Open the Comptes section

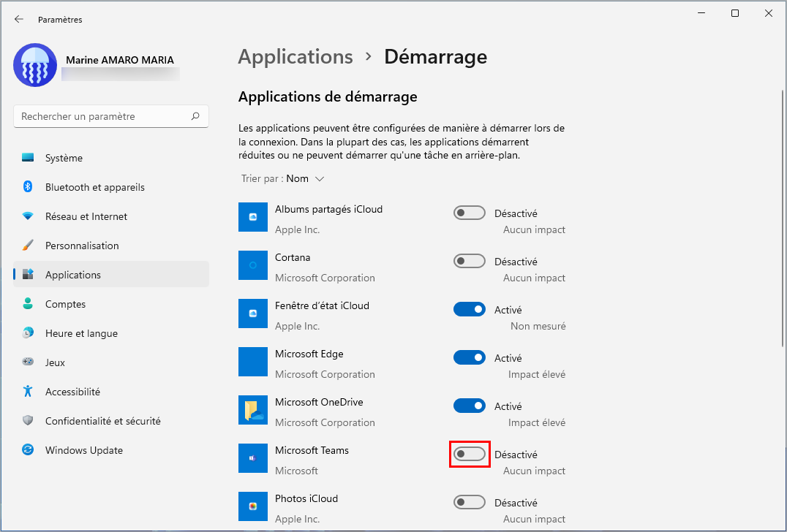click(x=111, y=304)
